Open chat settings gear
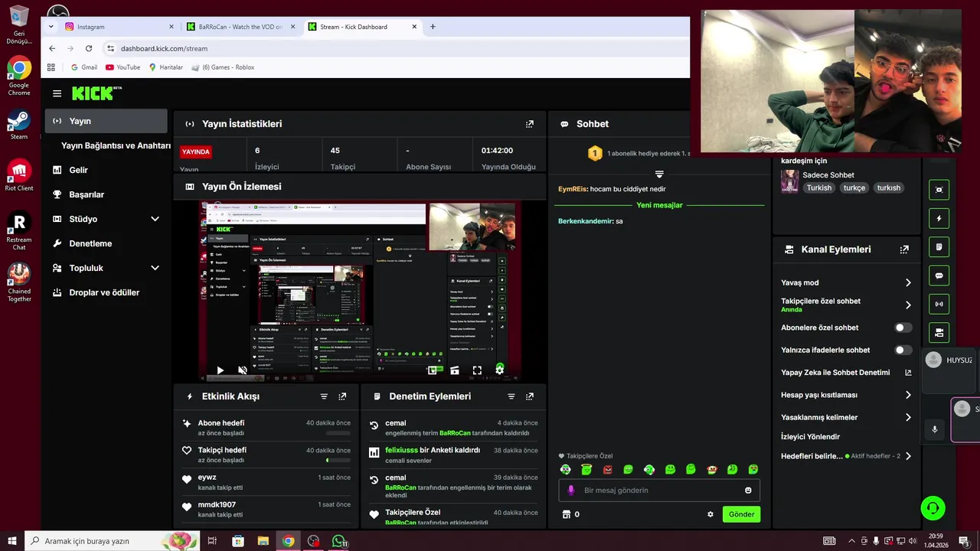 click(x=710, y=514)
